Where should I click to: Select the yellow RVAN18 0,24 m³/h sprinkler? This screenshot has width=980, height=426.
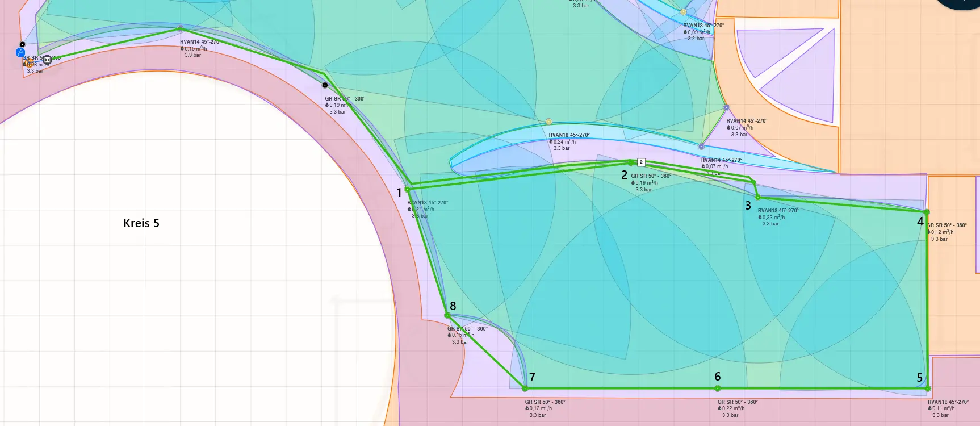click(548, 122)
